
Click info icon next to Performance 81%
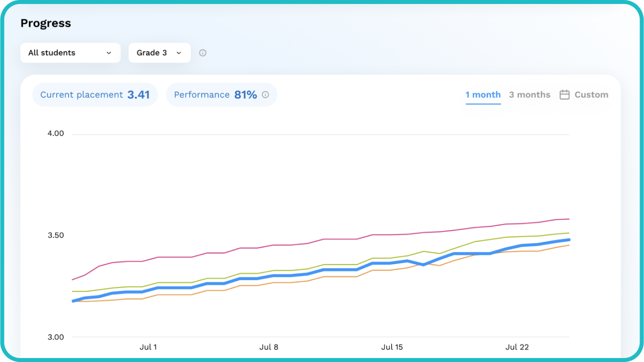[x=265, y=94]
